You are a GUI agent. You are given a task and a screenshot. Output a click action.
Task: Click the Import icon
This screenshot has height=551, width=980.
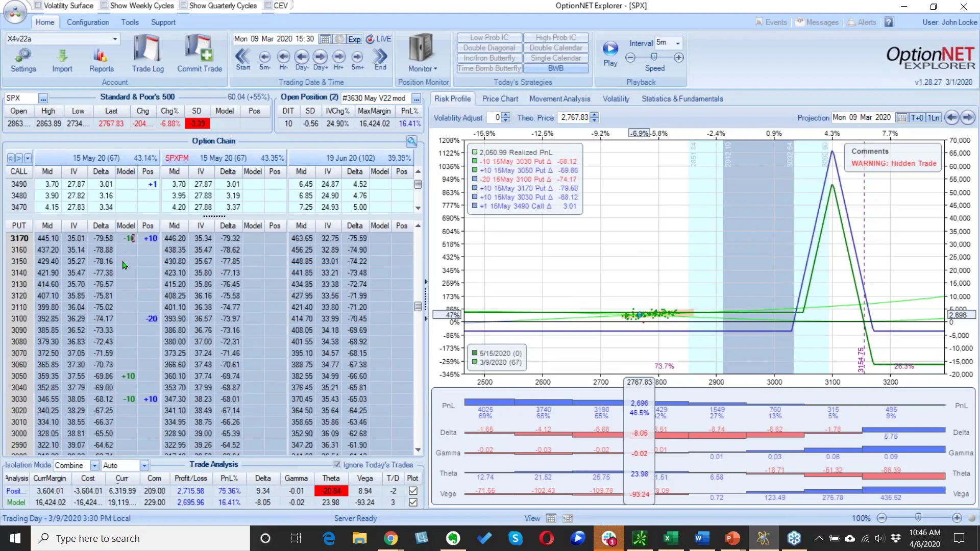pos(62,60)
